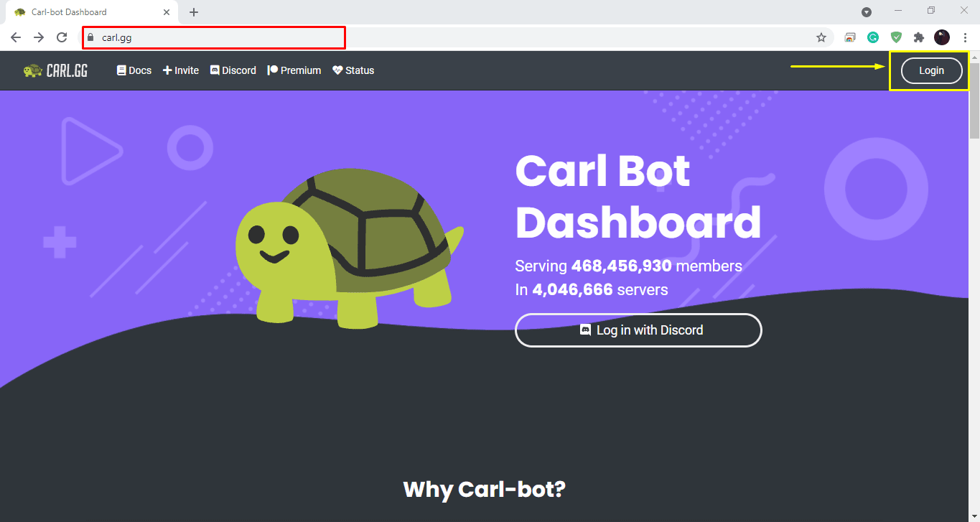Screen dimensions: 980x522
Task: Open the Chrome three-dot menu
Action: pyautogui.click(x=965, y=37)
